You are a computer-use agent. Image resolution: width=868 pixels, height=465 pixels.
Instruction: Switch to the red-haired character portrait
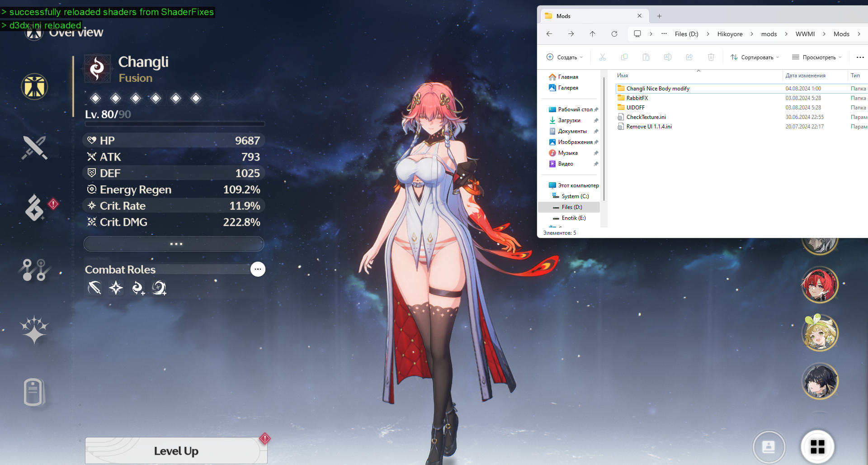click(x=820, y=285)
